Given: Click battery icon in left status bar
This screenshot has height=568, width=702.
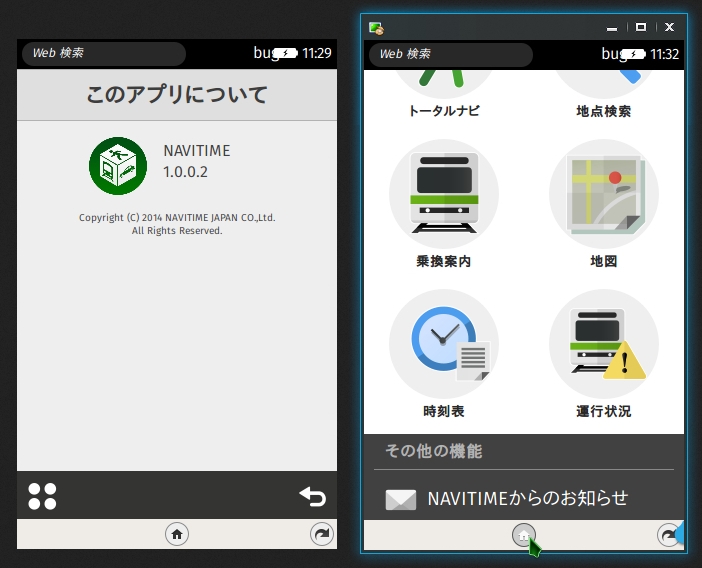Looking at the screenshot, I should [x=285, y=53].
